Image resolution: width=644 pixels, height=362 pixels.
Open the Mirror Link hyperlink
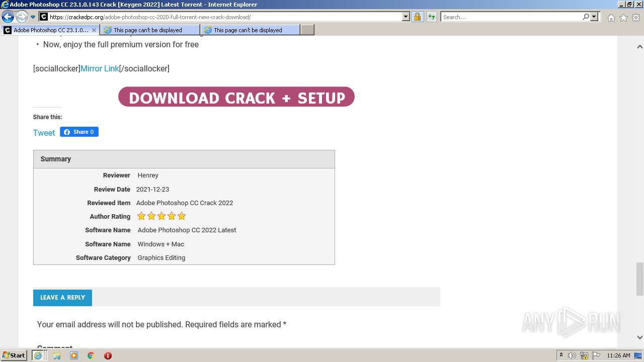click(x=100, y=68)
